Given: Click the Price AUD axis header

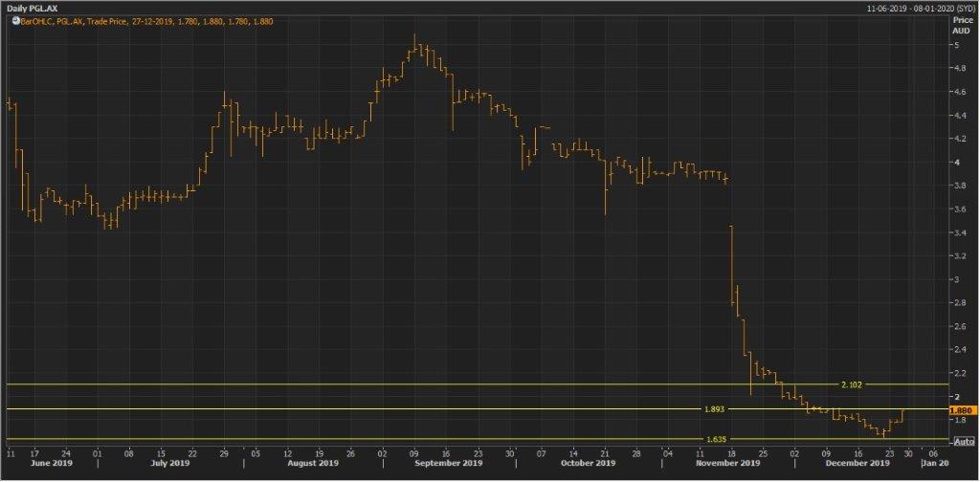Looking at the screenshot, I should [x=960, y=24].
